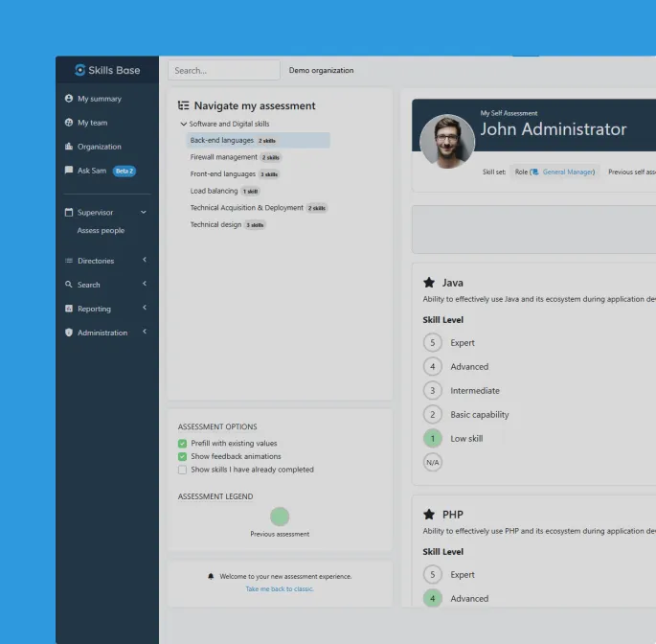Toggle Show feedback animations checkbox
Viewport: 656px width, 644px height.
[x=182, y=456]
